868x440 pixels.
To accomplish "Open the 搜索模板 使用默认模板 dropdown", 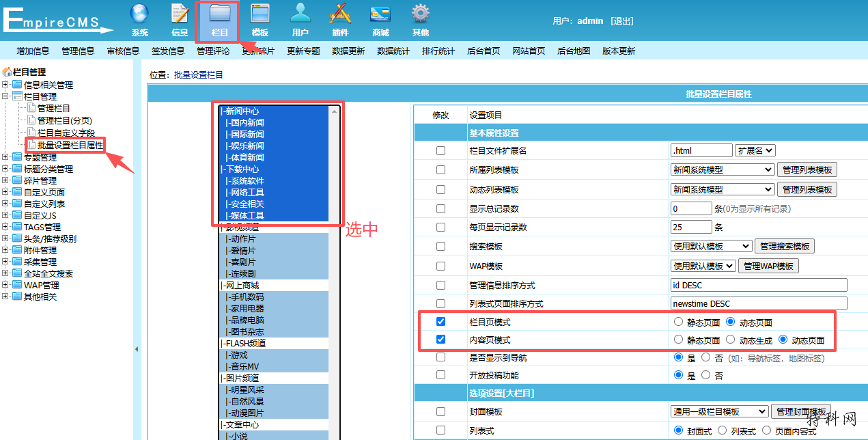I will 712,246.
